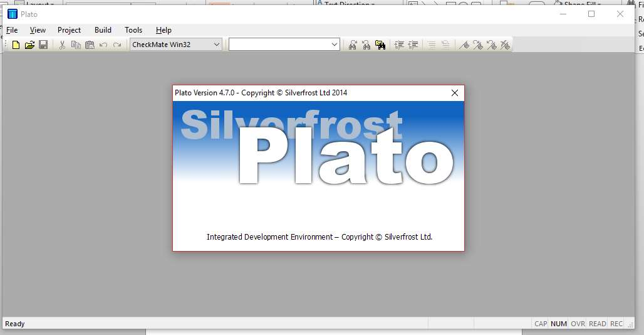Screen dimensions: 644x335
Task: Click the Undo arrow icon
Action: point(103,45)
